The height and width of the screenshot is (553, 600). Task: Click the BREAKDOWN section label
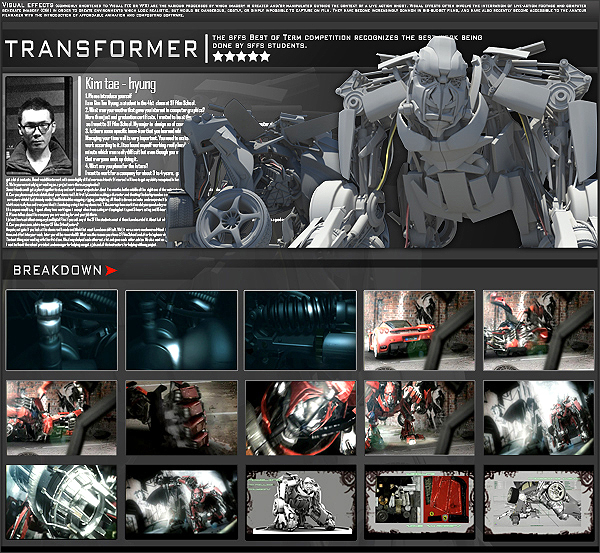pos(57,271)
